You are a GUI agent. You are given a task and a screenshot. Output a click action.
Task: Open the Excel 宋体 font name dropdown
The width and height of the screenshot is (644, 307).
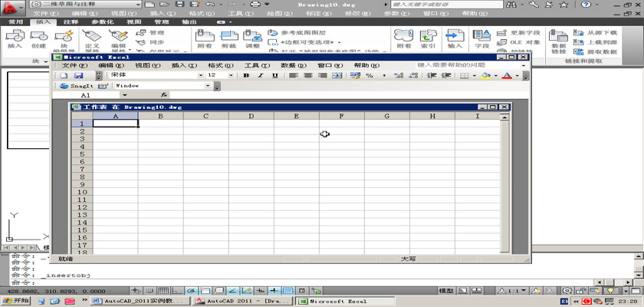tap(201, 76)
